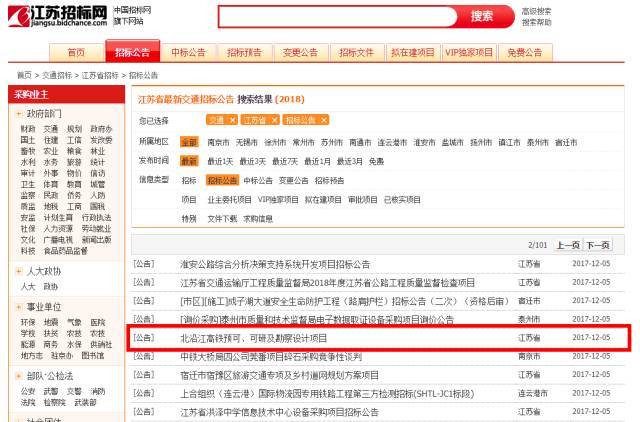The width and height of the screenshot is (640, 422).
Task: Filter by 最近3月
Action: click(349, 162)
